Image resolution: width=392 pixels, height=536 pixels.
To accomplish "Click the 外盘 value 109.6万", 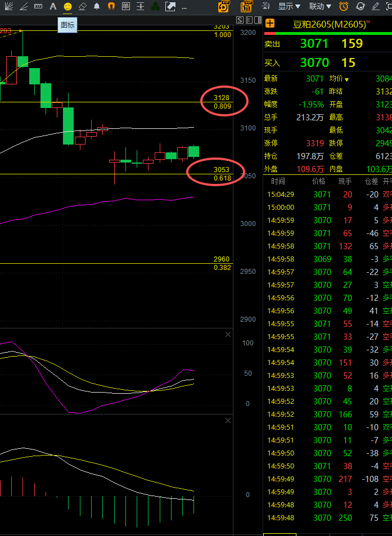I will [310, 169].
